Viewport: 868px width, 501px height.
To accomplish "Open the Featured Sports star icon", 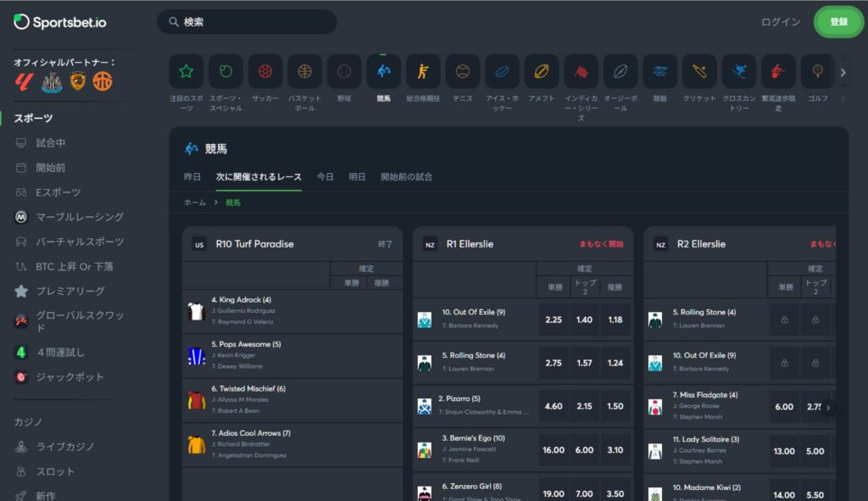I will (x=186, y=71).
